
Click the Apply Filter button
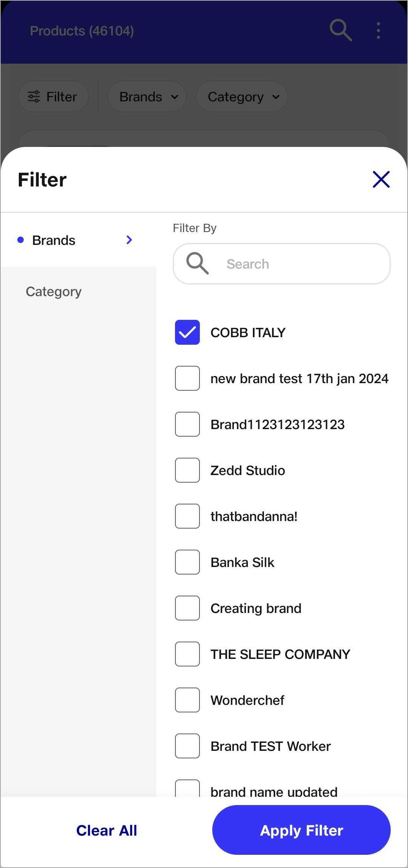[301, 830]
